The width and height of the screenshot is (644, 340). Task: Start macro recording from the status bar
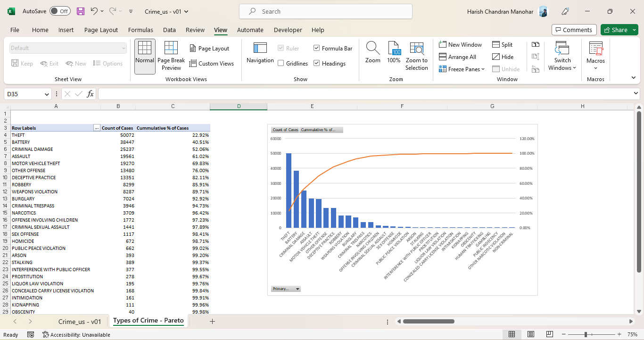point(31,334)
